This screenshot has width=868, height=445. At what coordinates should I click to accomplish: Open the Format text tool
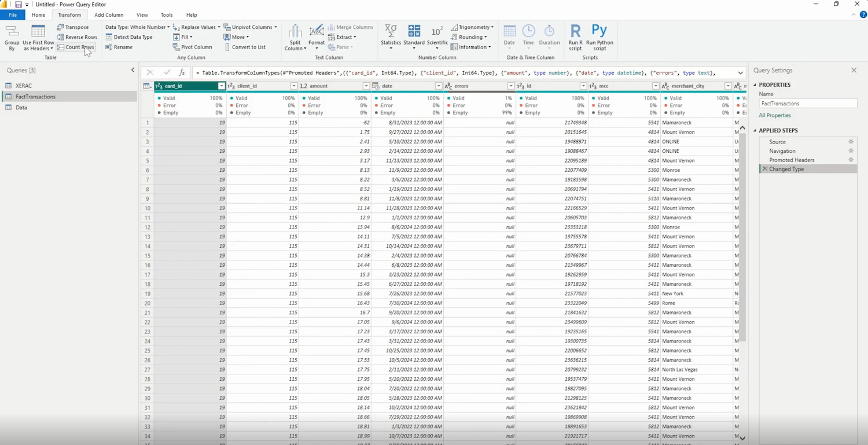click(317, 38)
